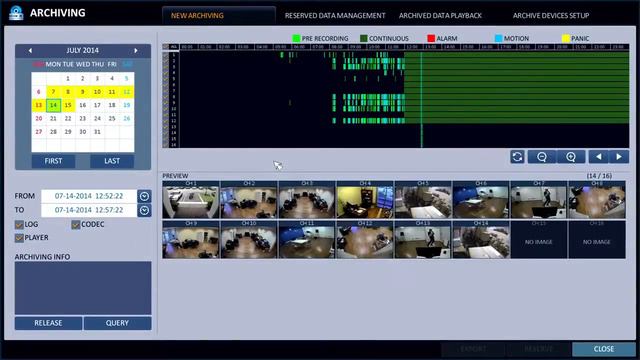Click the CLOSE button
The height and width of the screenshot is (360, 640).
604,349
